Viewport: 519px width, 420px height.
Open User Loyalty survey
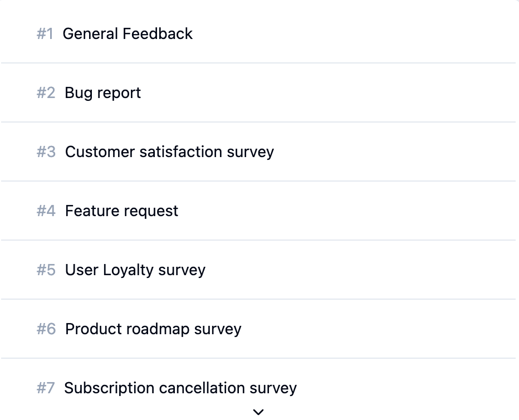point(135,270)
